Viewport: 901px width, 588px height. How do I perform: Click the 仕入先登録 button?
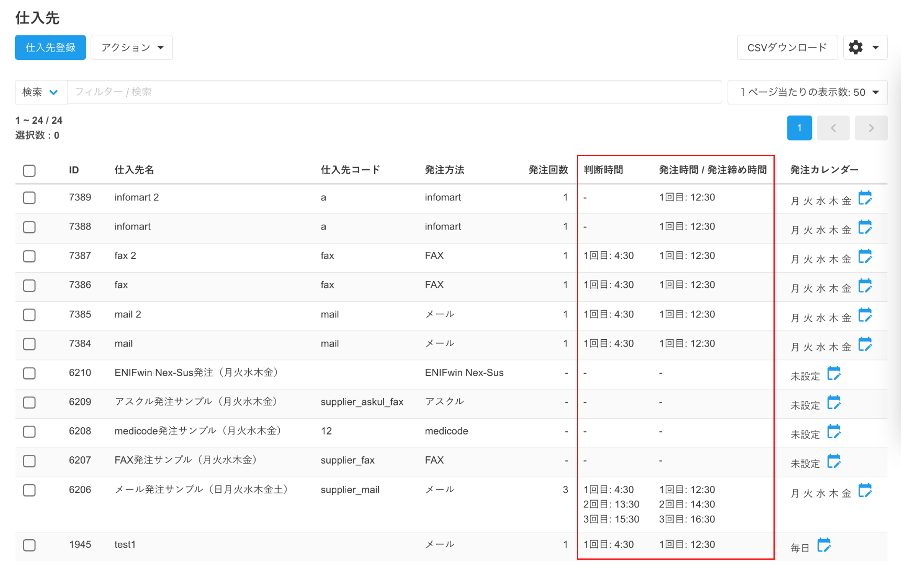[50, 47]
